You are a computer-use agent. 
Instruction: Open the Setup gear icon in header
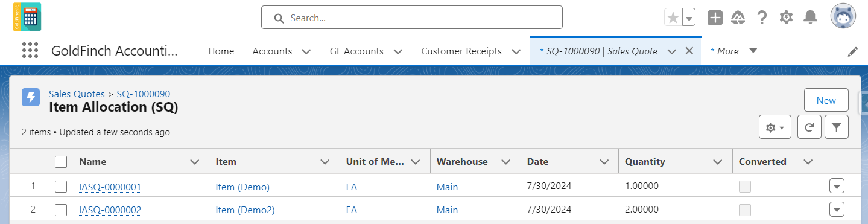click(x=786, y=18)
